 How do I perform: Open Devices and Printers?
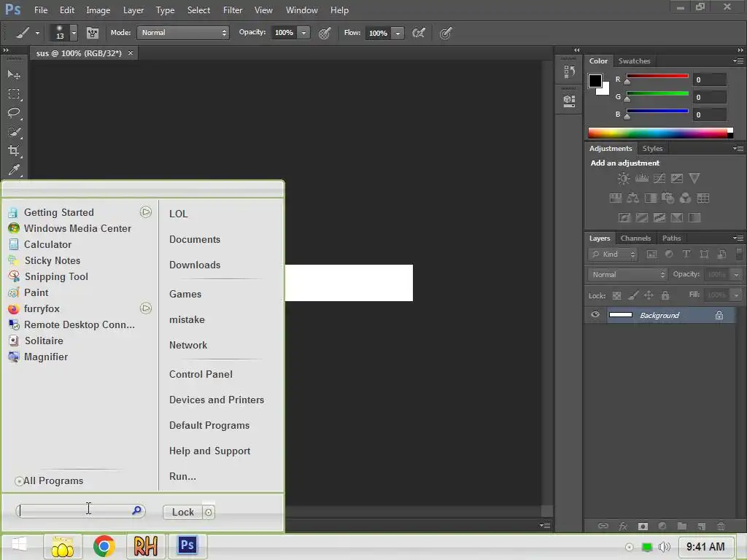(217, 400)
